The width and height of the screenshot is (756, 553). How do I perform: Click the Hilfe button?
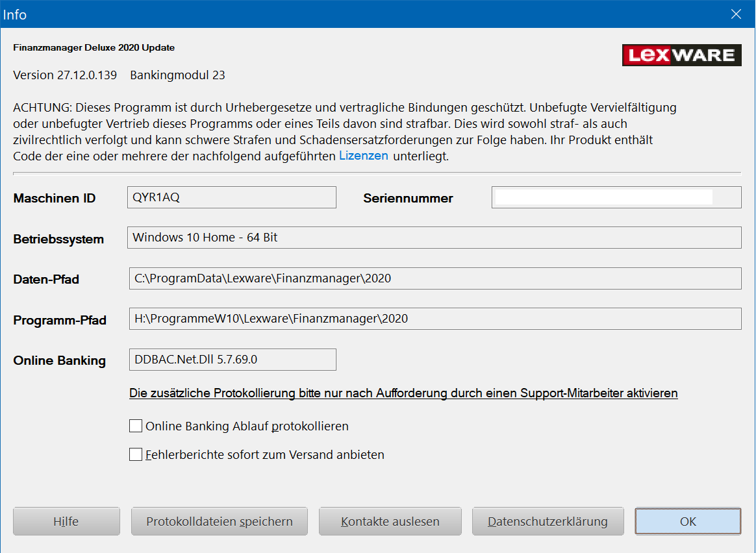(x=66, y=521)
